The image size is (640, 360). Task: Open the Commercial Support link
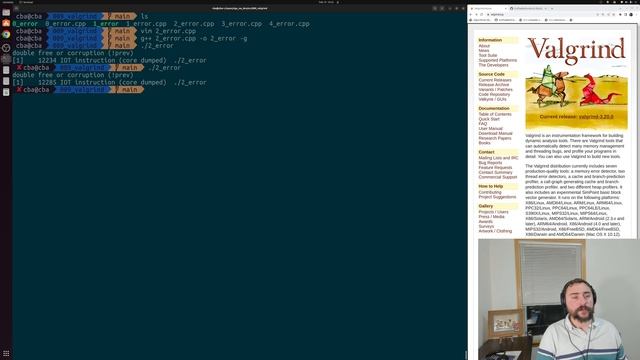point(498,177)
